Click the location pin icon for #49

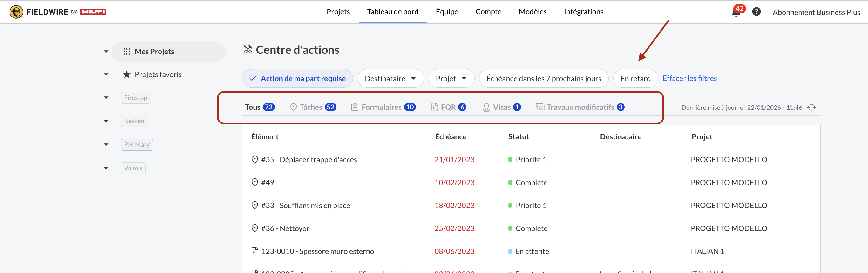coord(255,183)
